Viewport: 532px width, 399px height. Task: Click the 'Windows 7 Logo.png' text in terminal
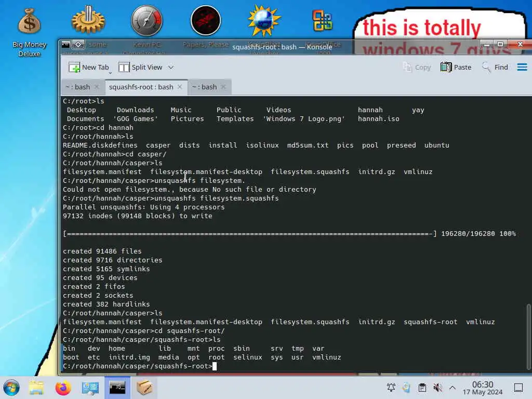[303, 119]
